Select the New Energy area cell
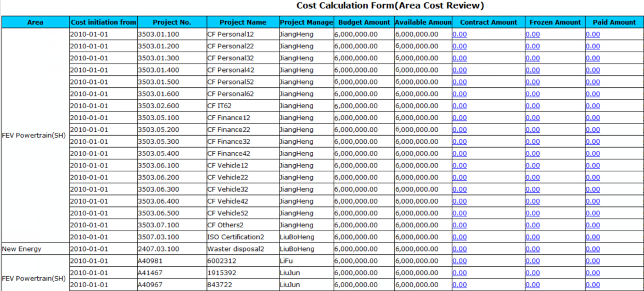 [22, 249]
